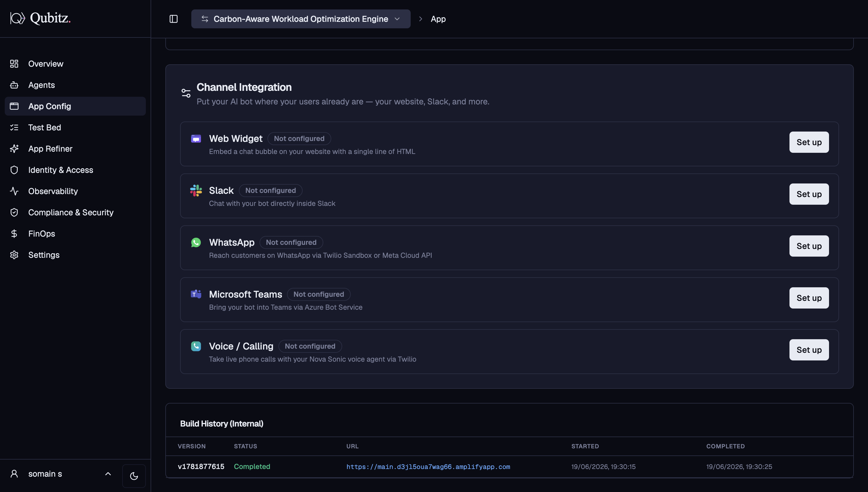Screen dimensions: 868x492
Task: Click Slack Not configured badge
Action: (270, 191)
